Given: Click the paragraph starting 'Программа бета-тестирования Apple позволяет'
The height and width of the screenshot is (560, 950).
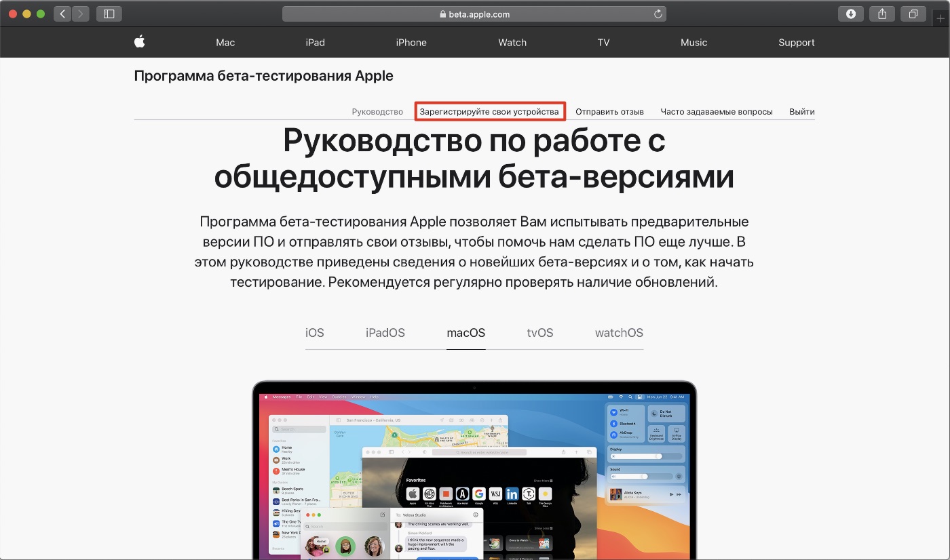Looking at the screenshot, I should pos(474,252).
